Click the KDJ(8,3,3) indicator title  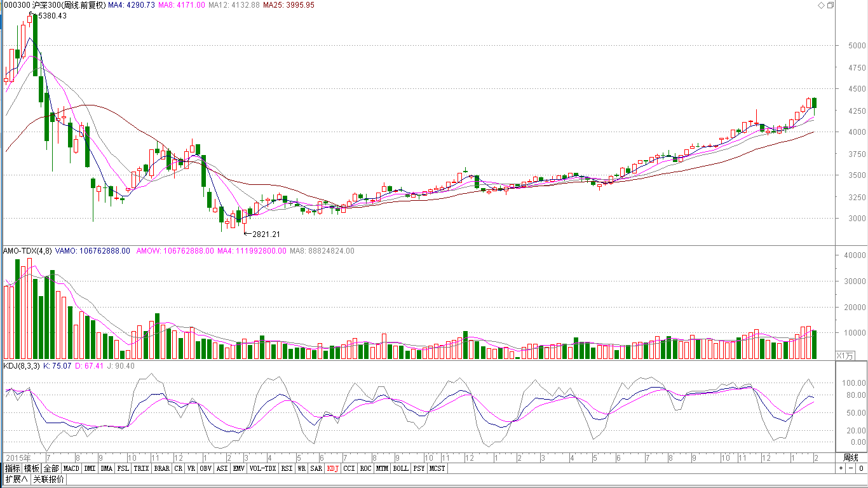[x=22, y=366]
